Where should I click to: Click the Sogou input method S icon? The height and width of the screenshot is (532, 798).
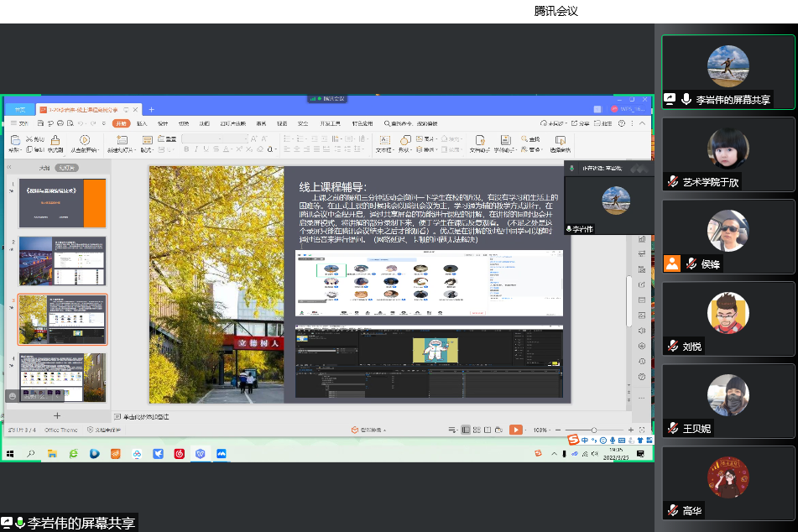coord(574,440)
